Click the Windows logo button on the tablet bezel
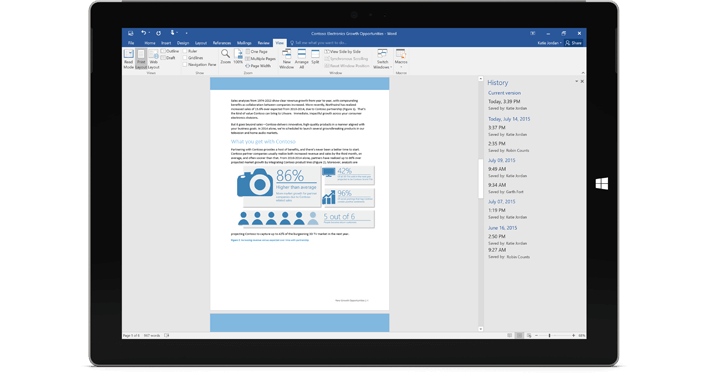Screen dimensions: 713x374 (x=602, y=183)
